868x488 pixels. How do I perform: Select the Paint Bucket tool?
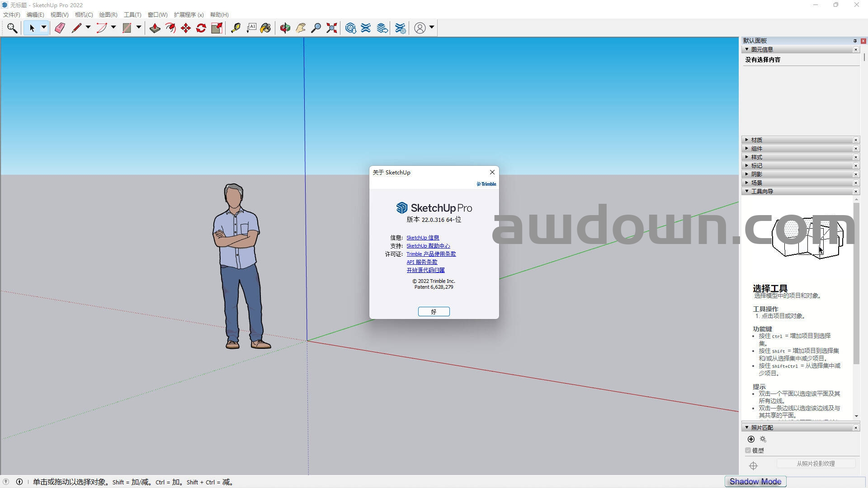(265, 28)
